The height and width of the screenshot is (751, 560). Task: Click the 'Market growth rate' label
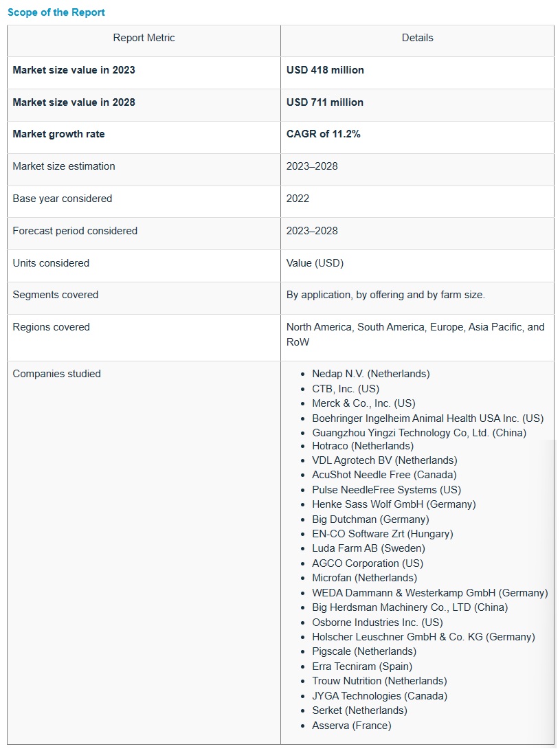[59, 134]
